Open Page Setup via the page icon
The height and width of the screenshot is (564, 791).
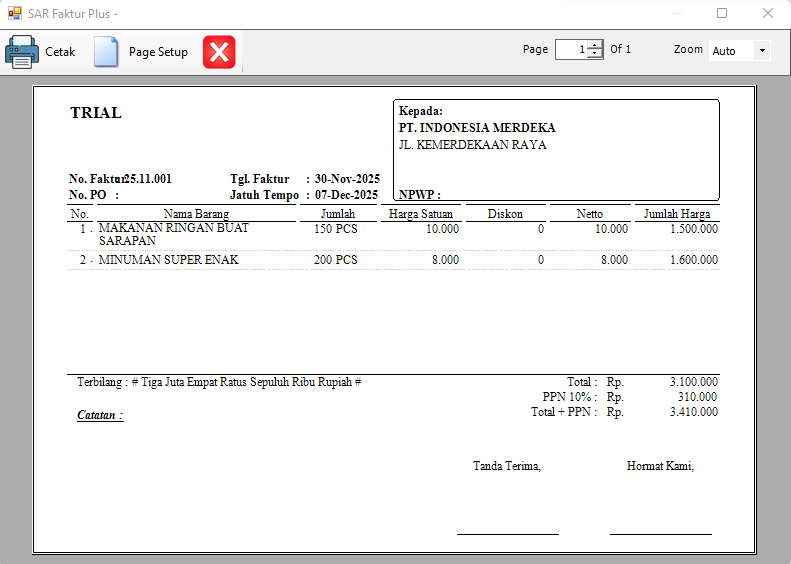click(106, 51)
